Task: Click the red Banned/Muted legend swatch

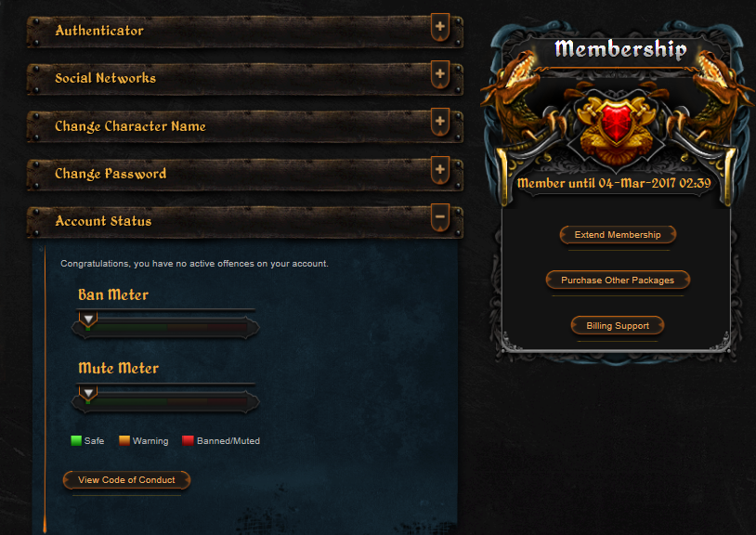Action: [x=188, y=440]
